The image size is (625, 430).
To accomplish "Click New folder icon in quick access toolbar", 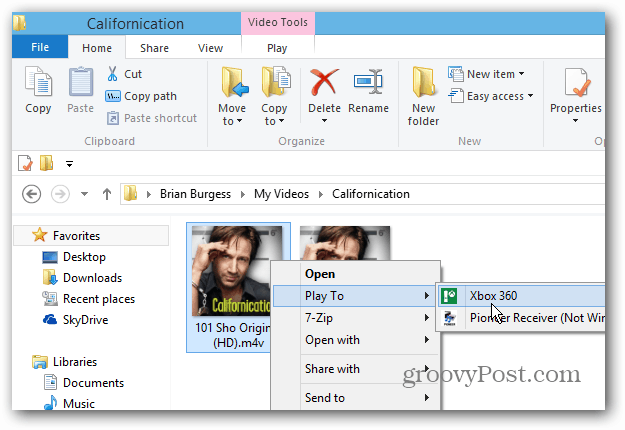I will tap(47, 163).
